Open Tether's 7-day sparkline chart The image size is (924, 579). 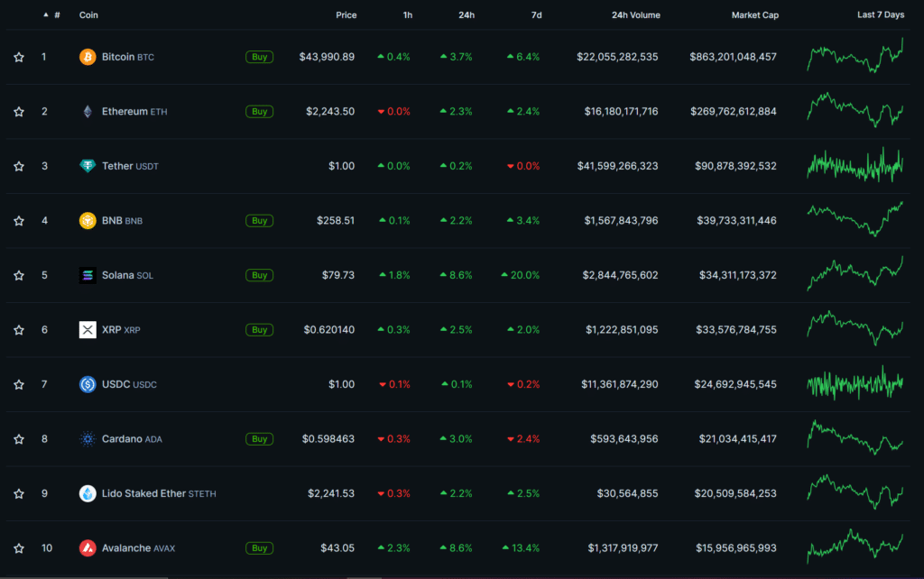855,165
